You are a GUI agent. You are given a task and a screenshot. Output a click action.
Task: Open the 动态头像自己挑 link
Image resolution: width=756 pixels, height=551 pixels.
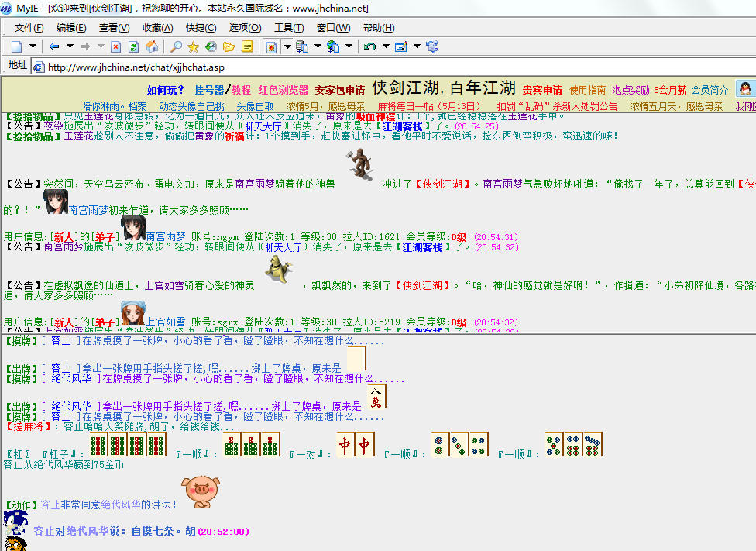click(x=191, y=107)
